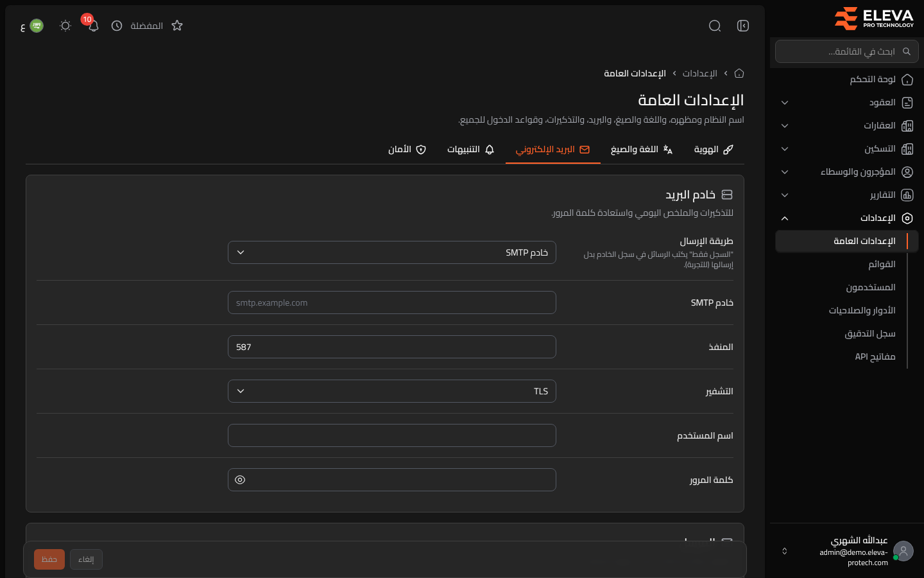Click the التسكين sidebar icon

pyautogui.click(x=907, y=149)
